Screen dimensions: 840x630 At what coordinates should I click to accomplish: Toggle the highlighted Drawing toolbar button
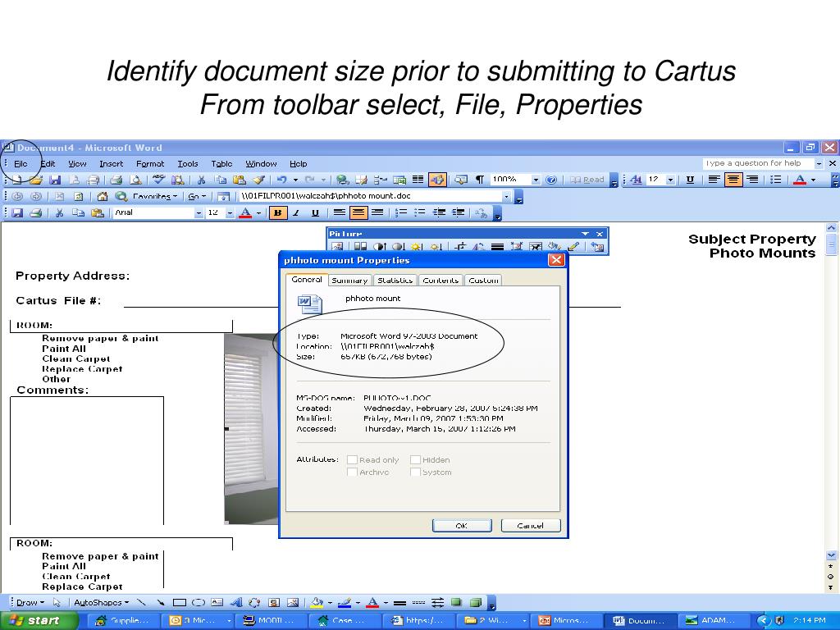pos(437,180)
